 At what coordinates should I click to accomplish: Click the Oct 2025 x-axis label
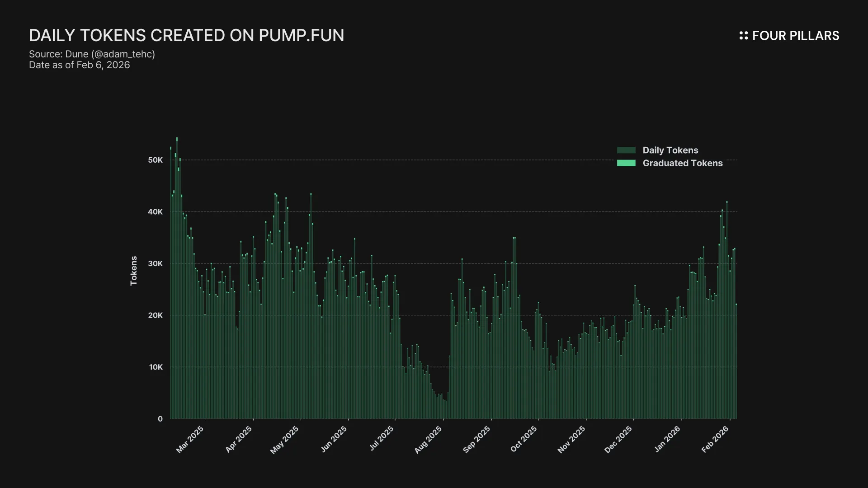coord(524,439)
